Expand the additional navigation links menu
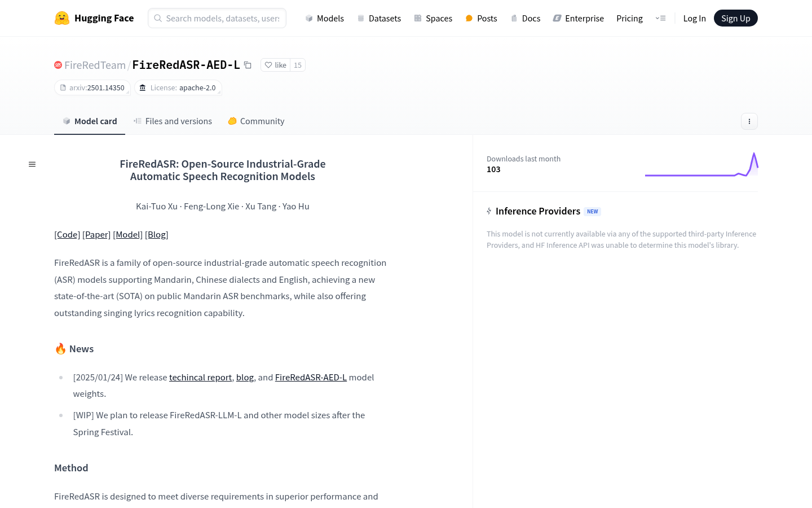Image resolution: width=812 pixels, height=508 pixels. pos(660,18)
